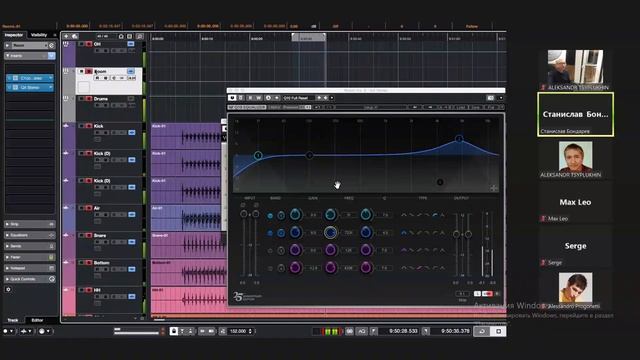
Task: Click band 2 frequency knob
Action: 330,232
